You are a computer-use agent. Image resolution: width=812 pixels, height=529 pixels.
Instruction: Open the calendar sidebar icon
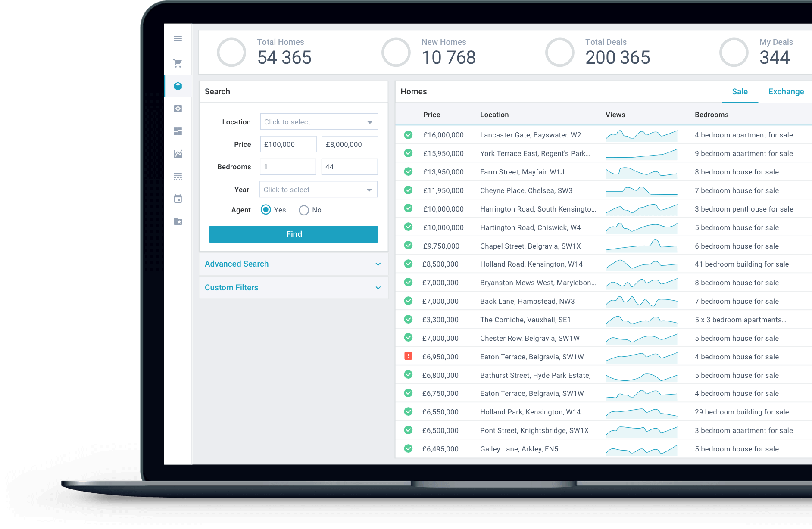[178, 199]
